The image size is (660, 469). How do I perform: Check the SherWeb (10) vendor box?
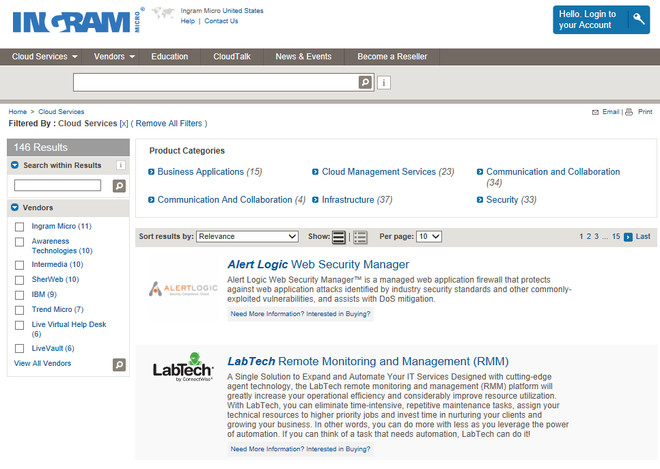click(x=19, y=280)
